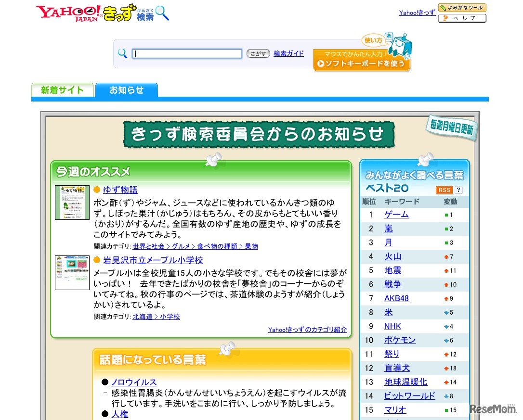Viewport: 523px width, 420px height.
Task: Click the 今週のオススメ section heading
Action: [93, 172]
